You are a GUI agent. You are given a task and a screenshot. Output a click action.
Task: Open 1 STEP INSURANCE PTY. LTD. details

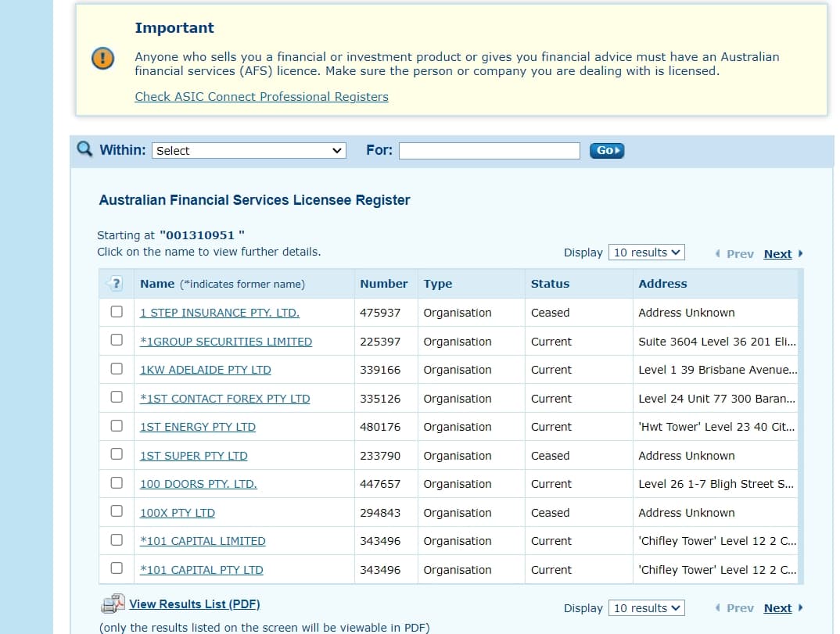point(220,313)
